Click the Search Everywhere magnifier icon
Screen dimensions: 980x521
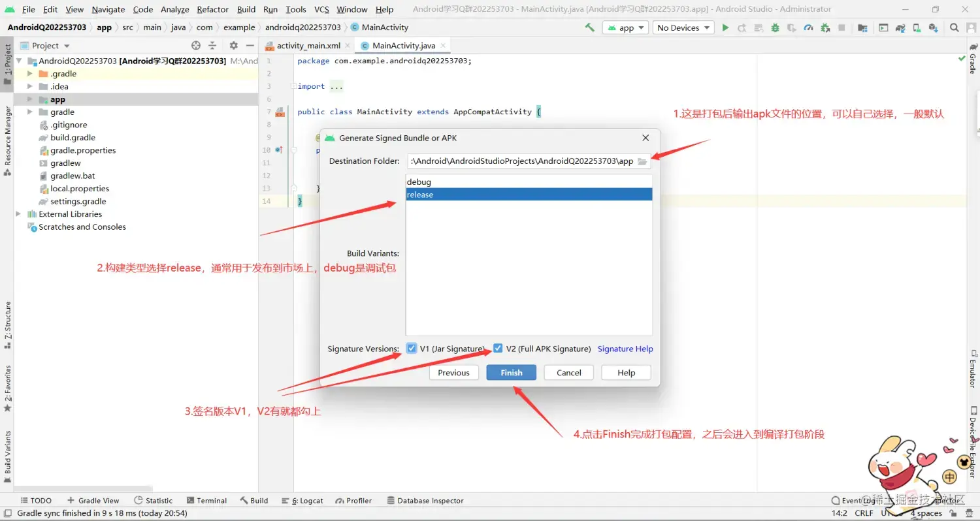955,27
